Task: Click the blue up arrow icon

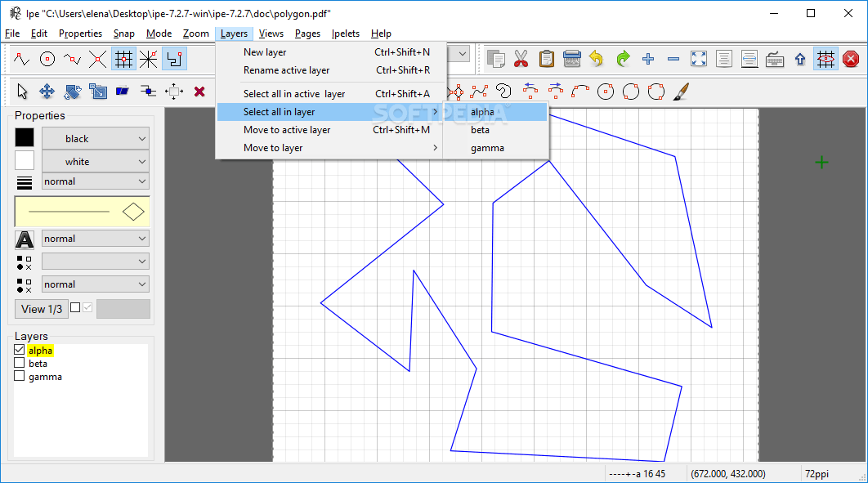Action: (x=800, y=59)
